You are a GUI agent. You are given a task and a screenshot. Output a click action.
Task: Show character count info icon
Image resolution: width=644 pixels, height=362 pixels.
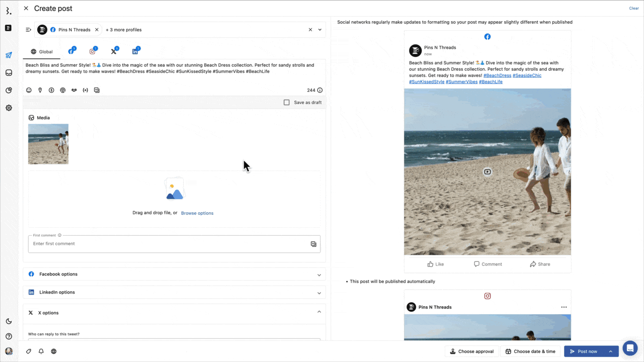tap(320, 90)
